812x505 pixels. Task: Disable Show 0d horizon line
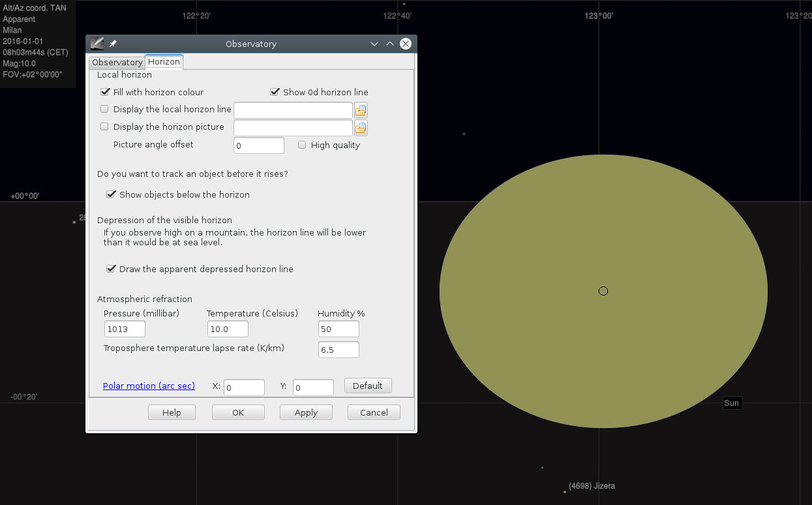[x=275, y=92]
